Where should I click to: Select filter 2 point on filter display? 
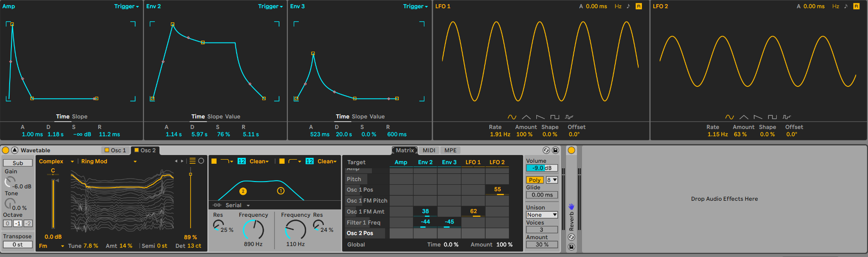point(243,191)
